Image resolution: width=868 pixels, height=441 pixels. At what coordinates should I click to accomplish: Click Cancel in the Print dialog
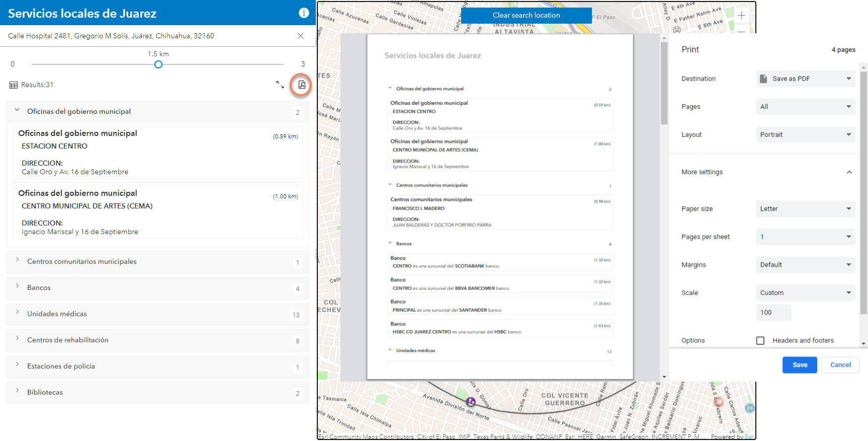pos(840,365)
